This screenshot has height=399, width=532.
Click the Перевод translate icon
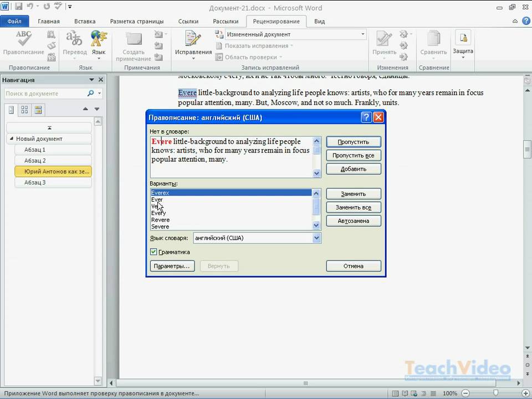point(74,38)
